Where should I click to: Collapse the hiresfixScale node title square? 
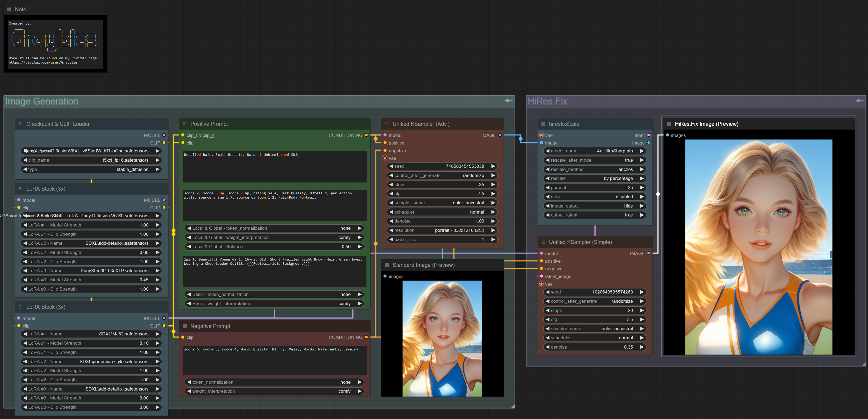coord(543,124)
